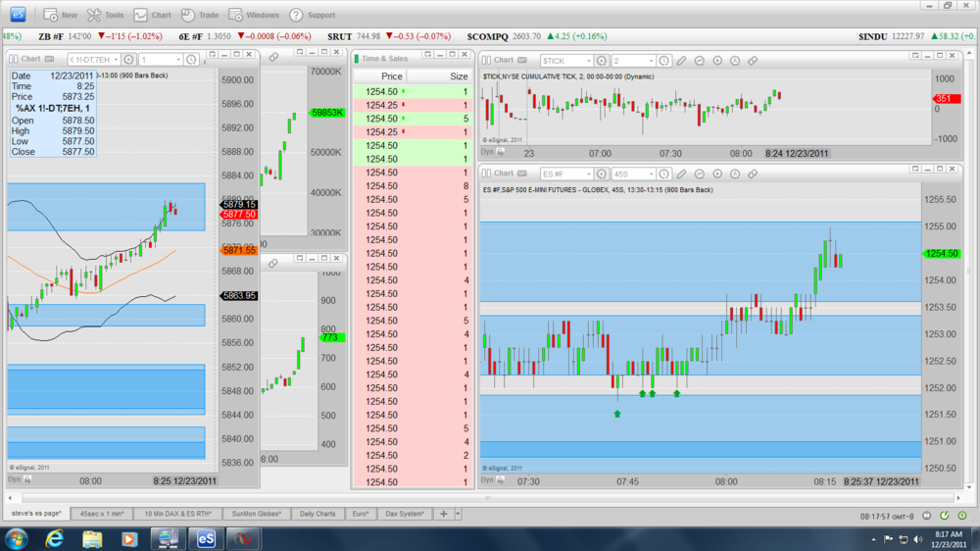Switch to the 10 Min DAX & ES RTH tab

[x=177, y=514]
